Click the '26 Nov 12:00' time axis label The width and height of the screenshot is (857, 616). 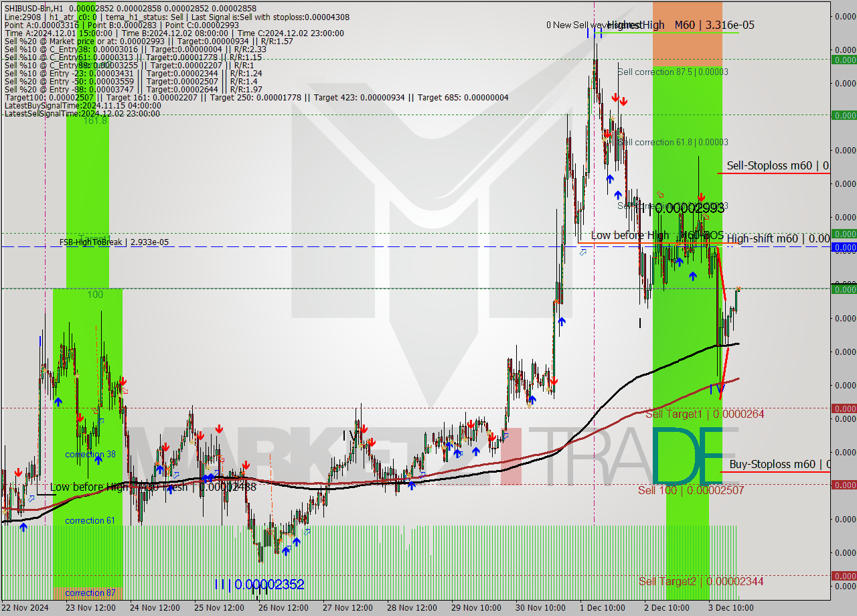coord(283,607)
